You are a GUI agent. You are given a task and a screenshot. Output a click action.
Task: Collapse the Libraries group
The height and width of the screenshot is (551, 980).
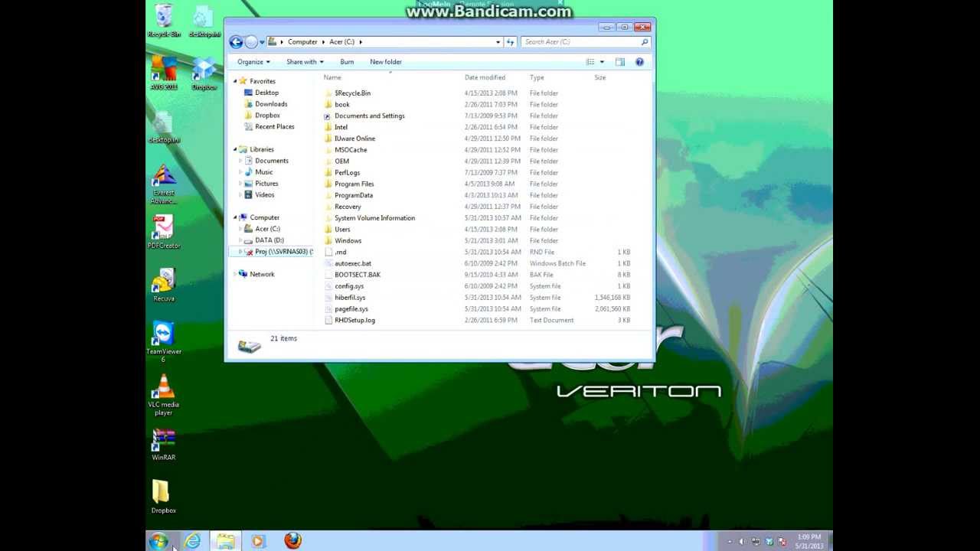(236, 149)
